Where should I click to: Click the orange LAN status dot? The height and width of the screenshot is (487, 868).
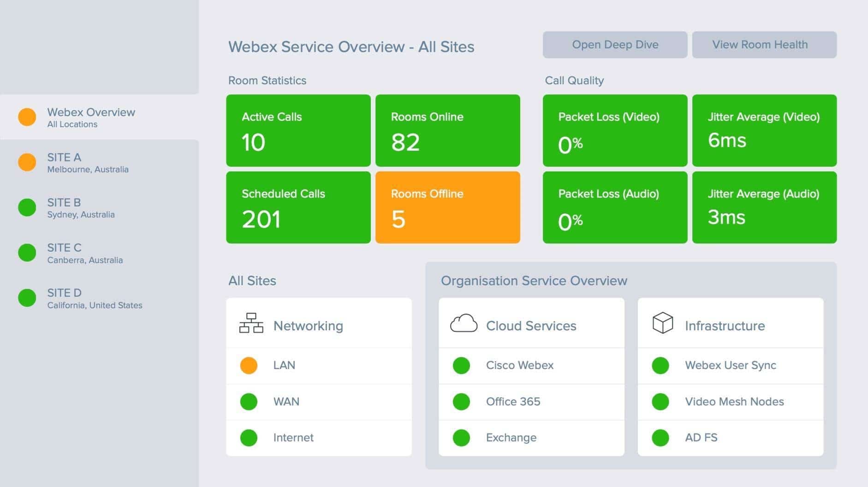[x=249, y=365]
